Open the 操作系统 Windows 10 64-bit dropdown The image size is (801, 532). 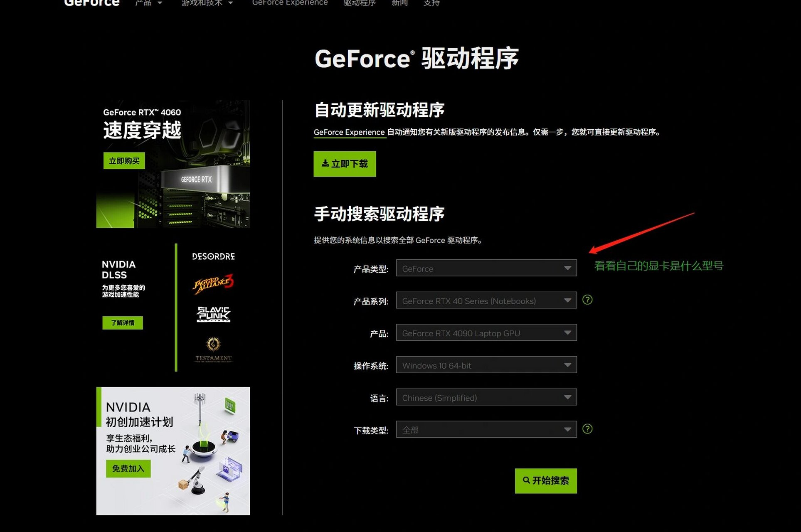coord(486,365)
